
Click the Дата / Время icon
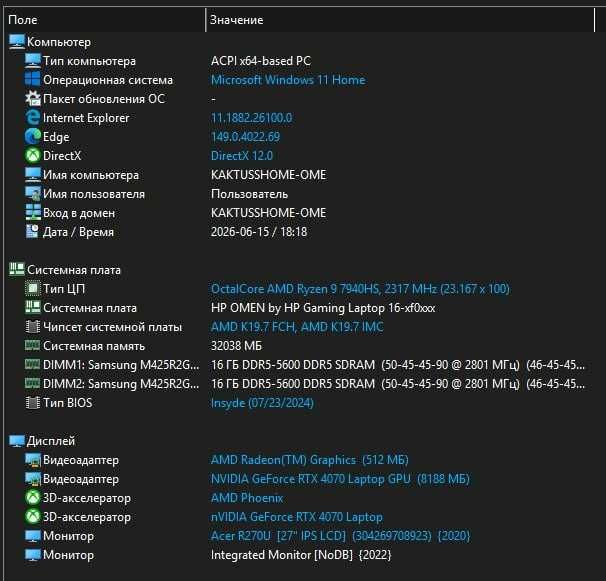(32, 232)
